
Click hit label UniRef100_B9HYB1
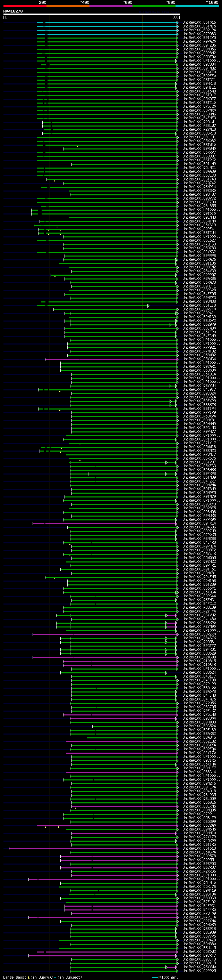199,420
